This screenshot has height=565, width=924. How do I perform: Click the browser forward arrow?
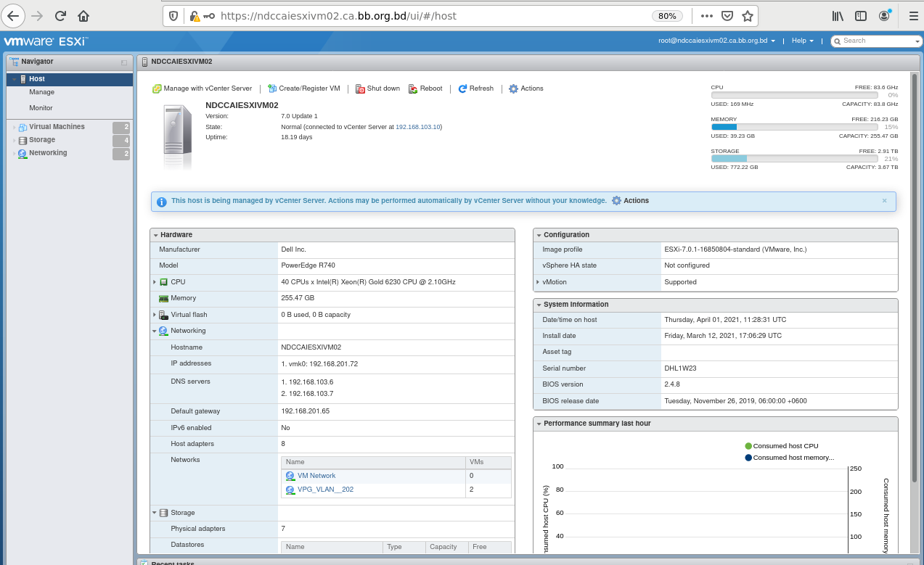click(38, 15)
